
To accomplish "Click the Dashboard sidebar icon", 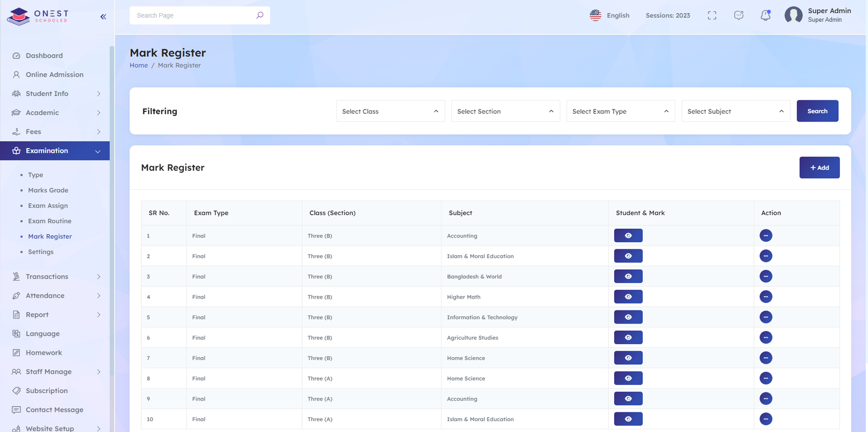I will click(x=16, y=55).
